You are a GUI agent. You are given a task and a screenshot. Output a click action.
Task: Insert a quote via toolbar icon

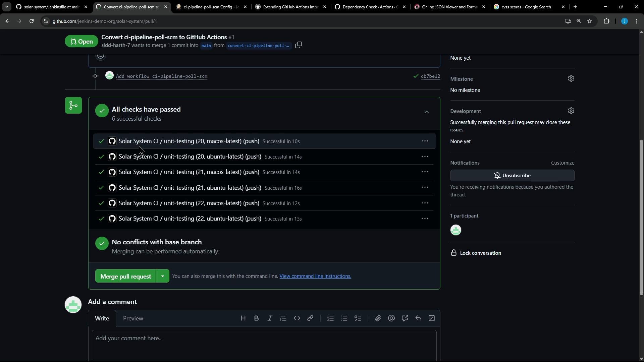(x=283, y=318)
